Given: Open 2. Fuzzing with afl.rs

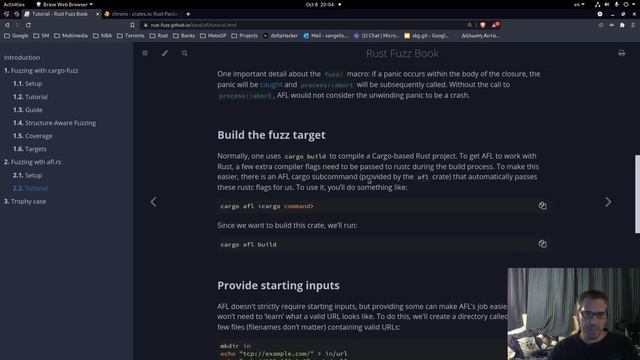Looking at the screenshot, I should (x=33, y=162).
